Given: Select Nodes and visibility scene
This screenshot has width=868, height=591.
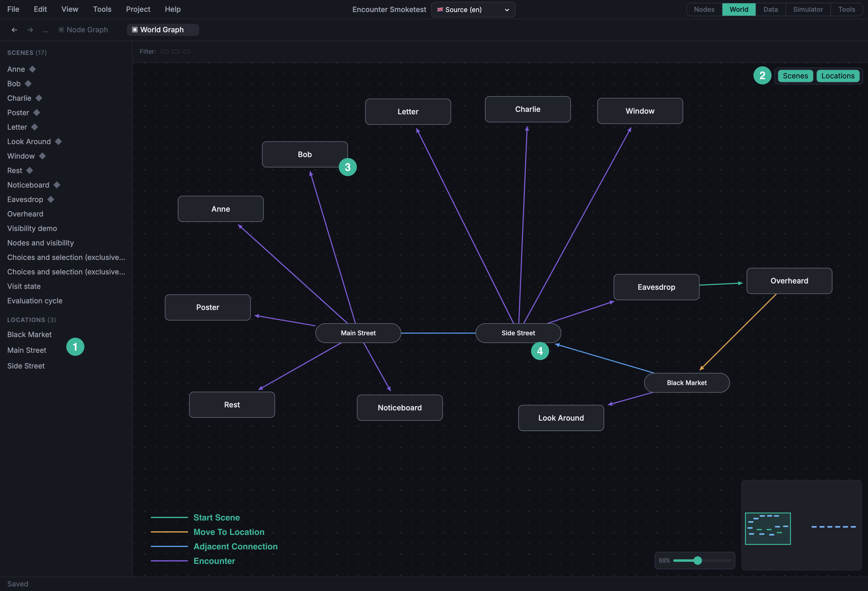Looking at the screenshot, I should (40, 243).
